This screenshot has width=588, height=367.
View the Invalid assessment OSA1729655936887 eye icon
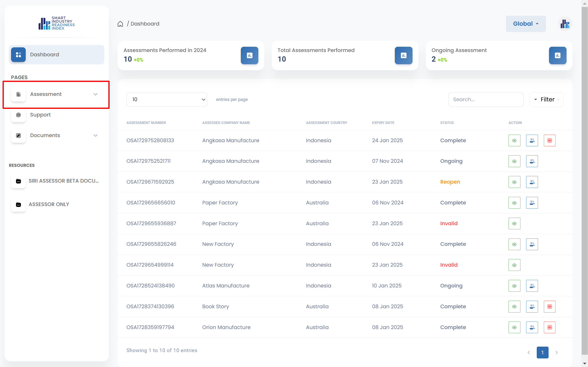pos(514,224)
